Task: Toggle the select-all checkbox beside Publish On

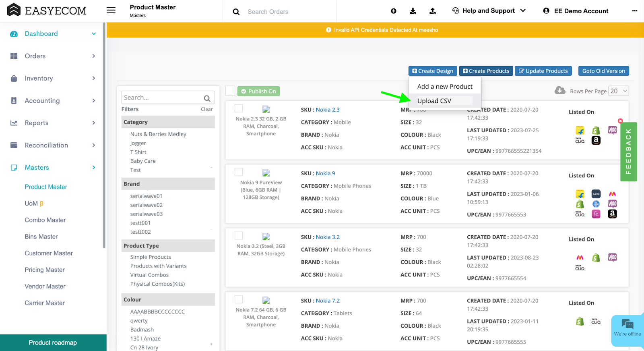Action: tap(230, 91)
